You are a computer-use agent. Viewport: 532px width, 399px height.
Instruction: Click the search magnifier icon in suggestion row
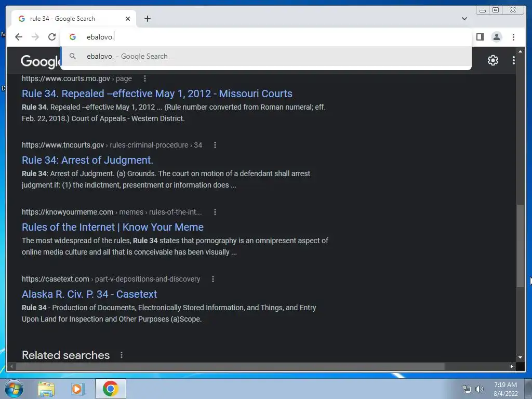pos(73,56)
